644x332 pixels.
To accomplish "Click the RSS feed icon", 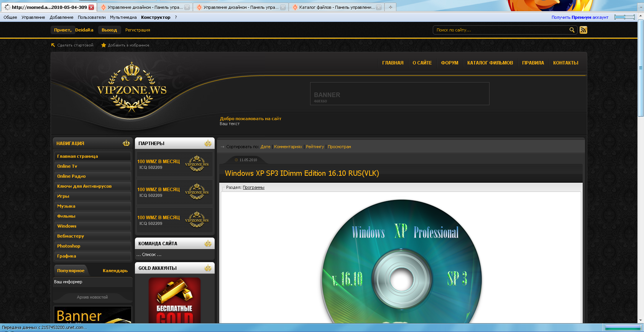I will [x=583, y=30].
